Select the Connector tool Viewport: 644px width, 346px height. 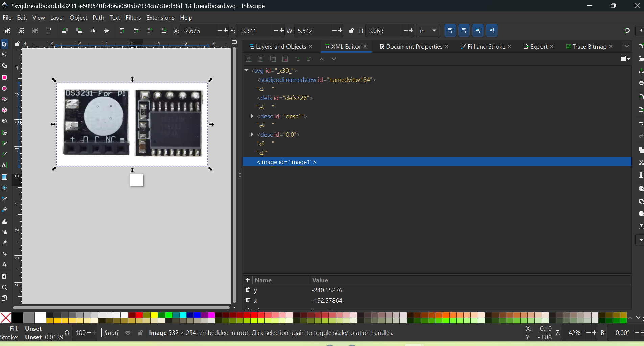tap(4, 254)
